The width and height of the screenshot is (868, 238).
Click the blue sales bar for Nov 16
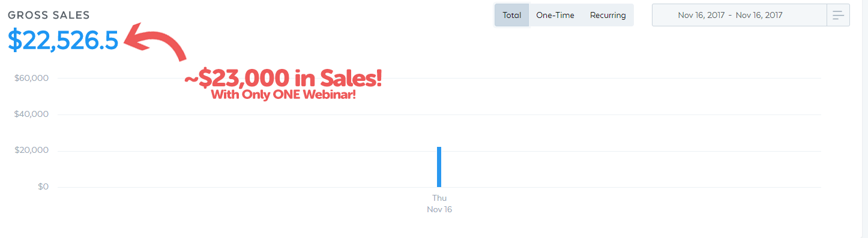click(x=439, y=167)
